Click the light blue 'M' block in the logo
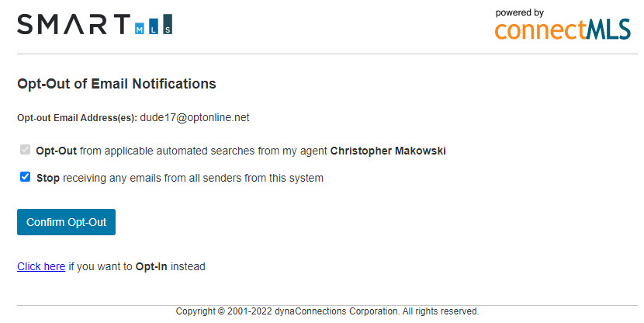Screen dimensions: 644x323 coord(139,29)
